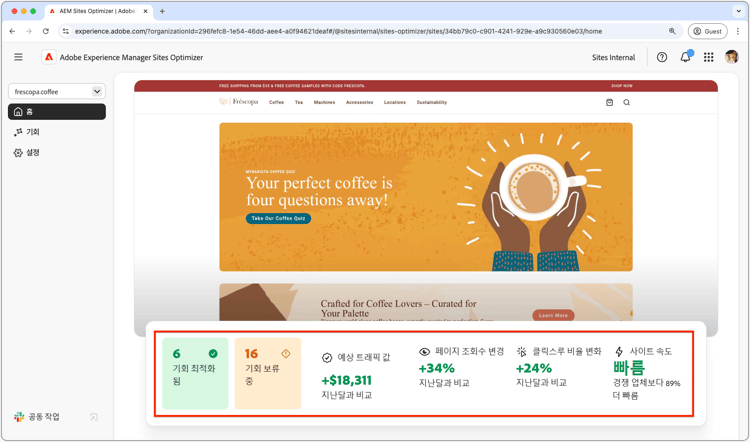Click the diamond icon on pending card
Screen dimensions: 750x442
point(286,354)
